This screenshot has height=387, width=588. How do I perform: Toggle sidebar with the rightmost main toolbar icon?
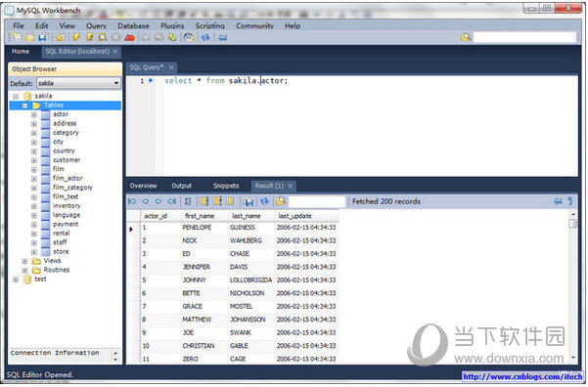coord(223,37)
